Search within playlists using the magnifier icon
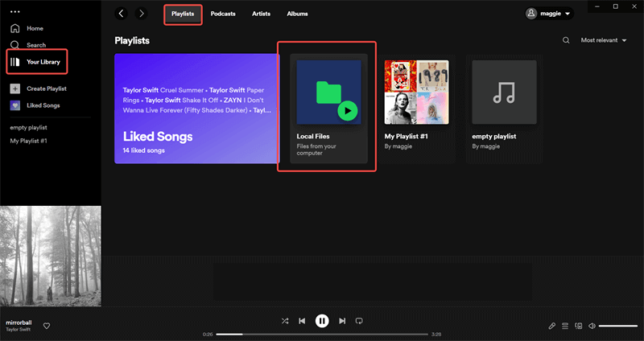 point(566,39)
